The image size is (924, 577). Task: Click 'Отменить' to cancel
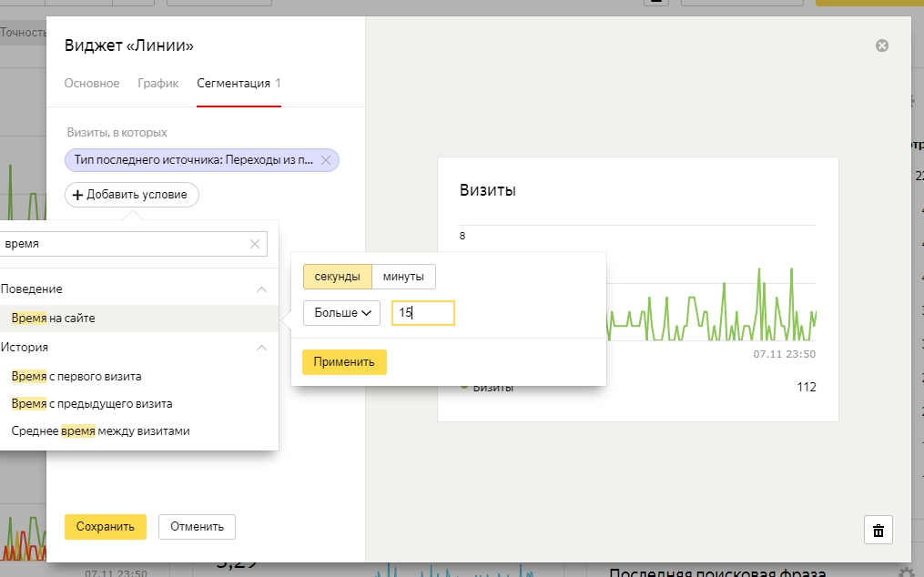197,527
